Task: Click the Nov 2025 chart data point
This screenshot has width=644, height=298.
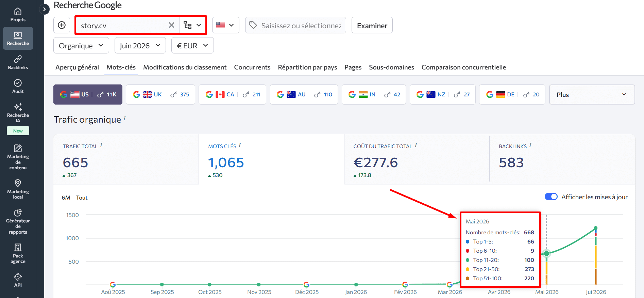Action: 259,284
